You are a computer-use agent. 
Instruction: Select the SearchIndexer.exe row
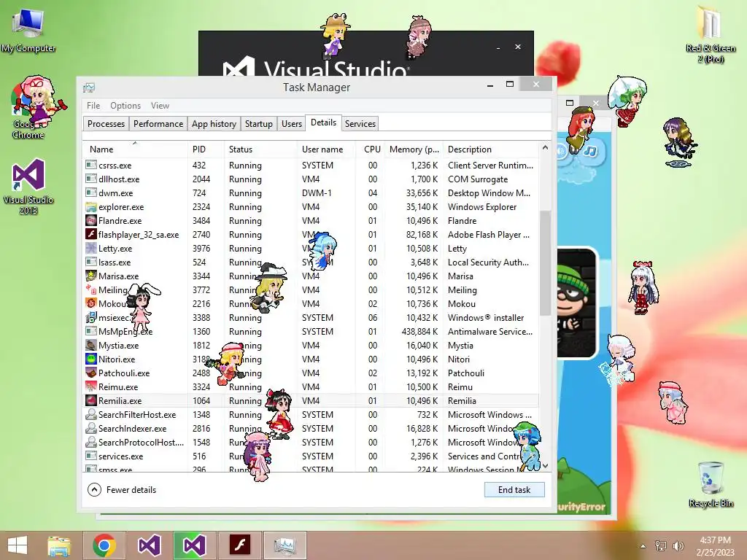tap(311, 428)
